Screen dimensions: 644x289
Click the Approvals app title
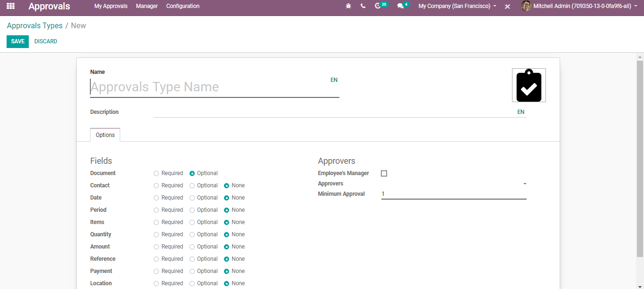click(49, 6)
